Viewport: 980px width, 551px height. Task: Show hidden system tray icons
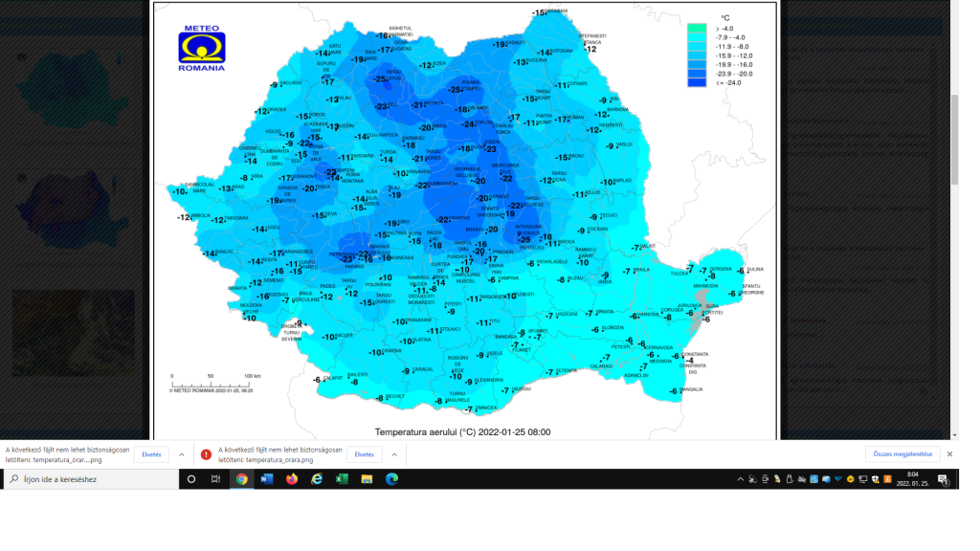(x=740, y=479)
